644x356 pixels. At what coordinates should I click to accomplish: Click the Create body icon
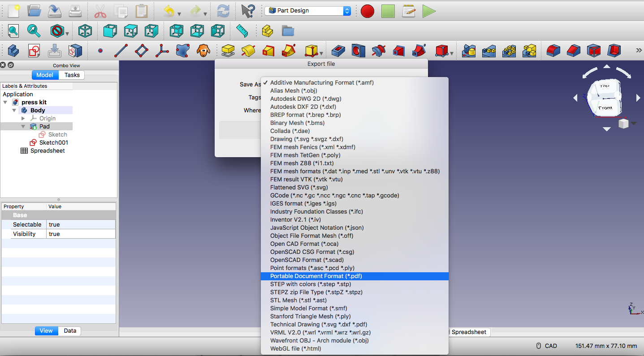click(13, 51)
